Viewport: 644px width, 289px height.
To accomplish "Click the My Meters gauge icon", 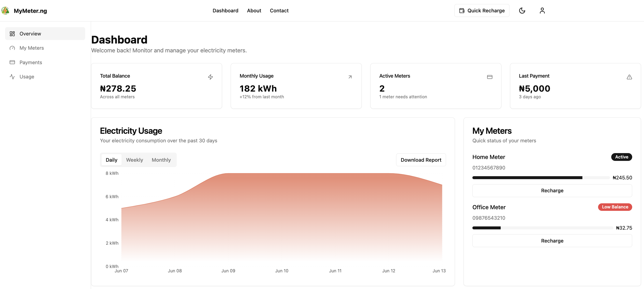I will tap(12, 48).
